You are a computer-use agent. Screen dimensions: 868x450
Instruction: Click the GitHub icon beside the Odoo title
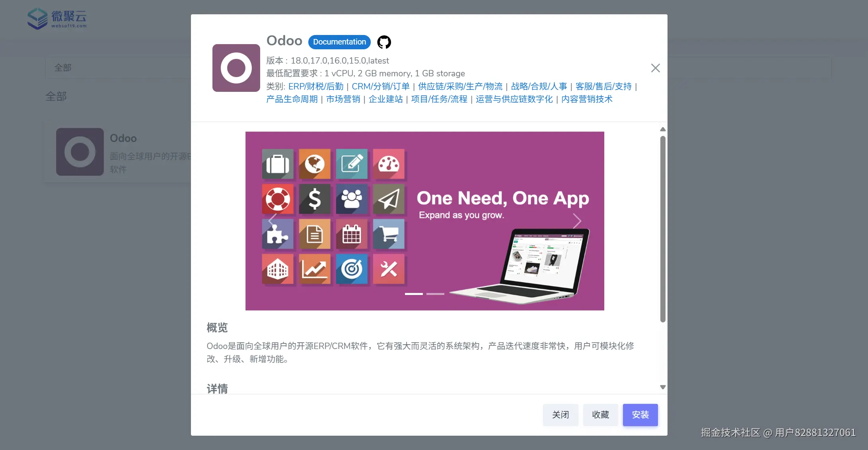point(383,42)
